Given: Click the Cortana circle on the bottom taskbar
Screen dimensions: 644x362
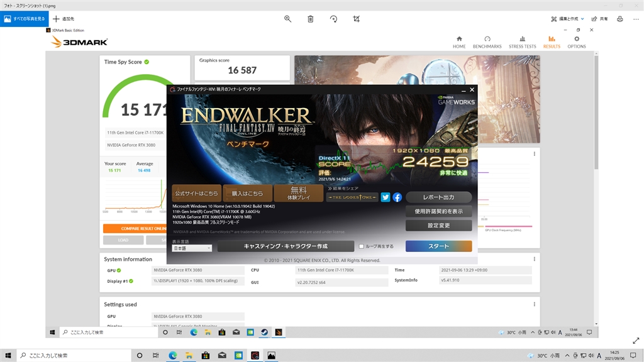Looking at the screenshot, I should 140,356.
